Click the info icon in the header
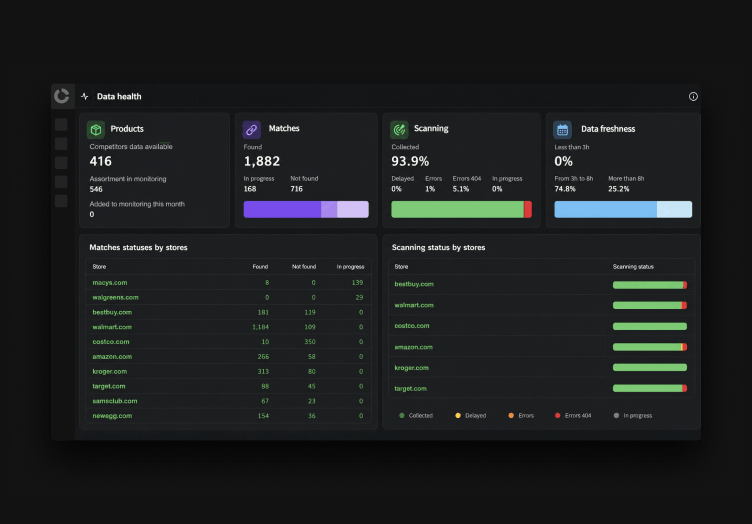The image size is (752, 524). click(693, 96)
